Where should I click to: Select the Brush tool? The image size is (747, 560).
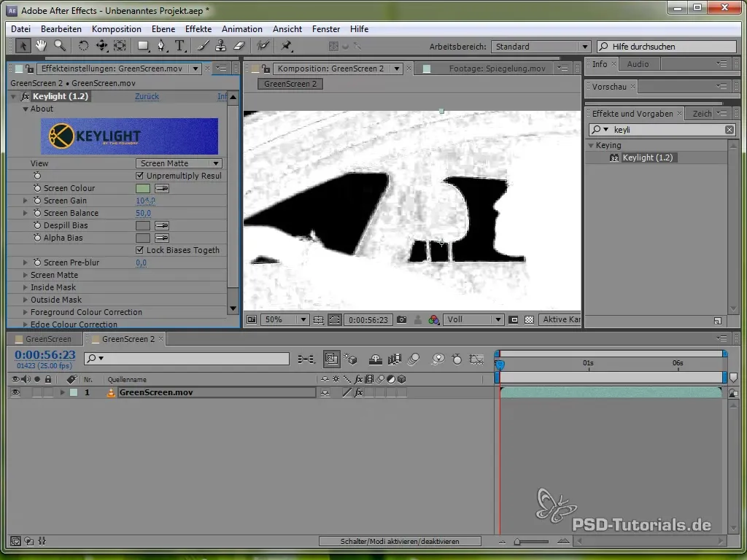coord(204,46)
